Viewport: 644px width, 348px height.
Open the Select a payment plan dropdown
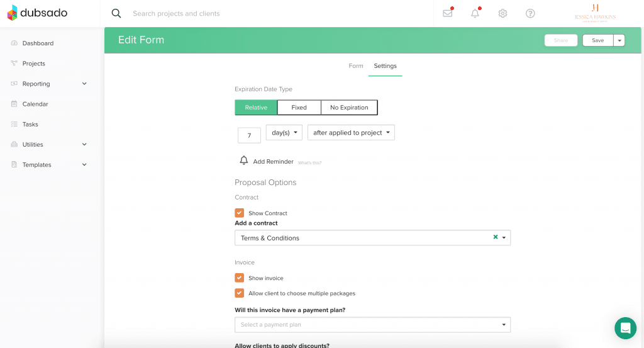[x=372, y=325]
